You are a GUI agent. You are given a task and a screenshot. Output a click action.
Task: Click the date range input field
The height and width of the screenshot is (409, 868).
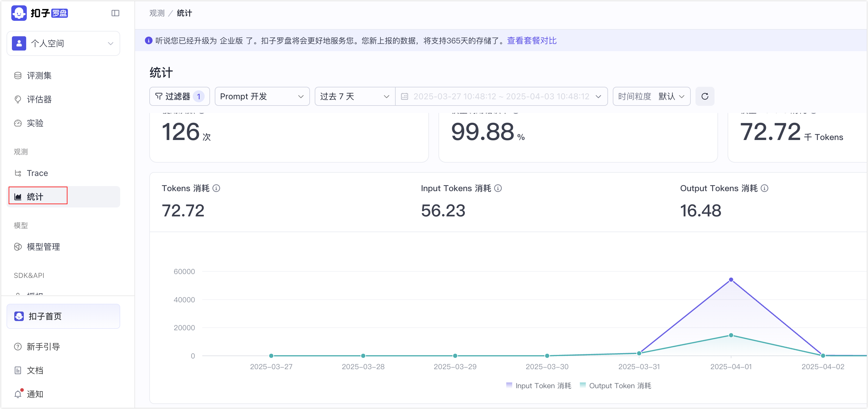pyautogui.click(x=502, y=96)
